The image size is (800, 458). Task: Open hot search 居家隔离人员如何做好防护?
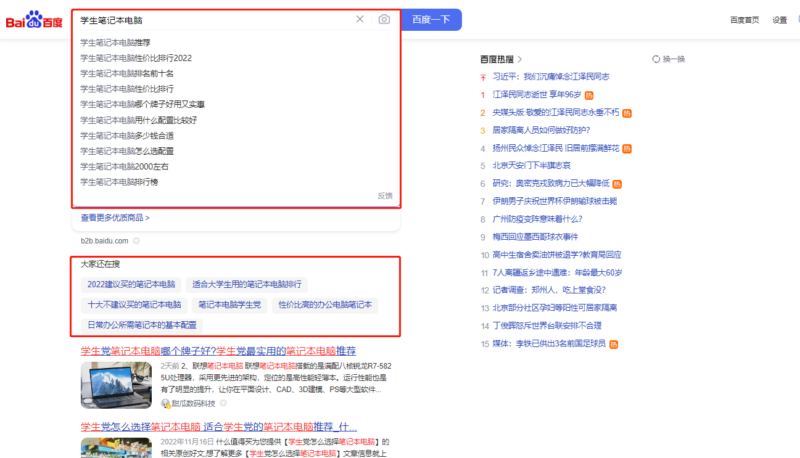541,130
